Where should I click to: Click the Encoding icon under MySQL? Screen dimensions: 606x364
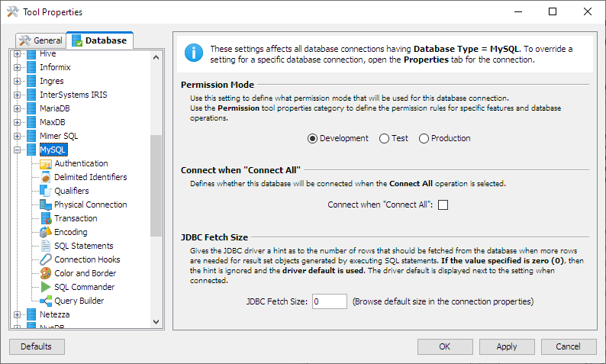tap(45, 232)
